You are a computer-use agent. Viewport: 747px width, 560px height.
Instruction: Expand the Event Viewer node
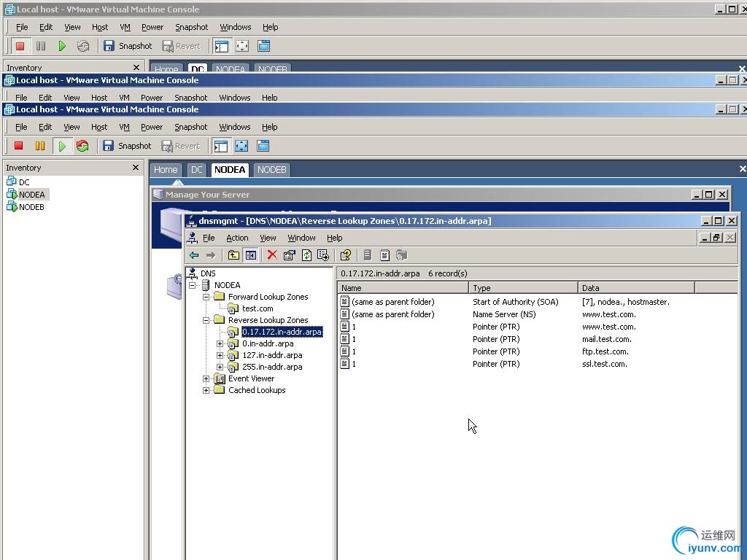[x=206, y=378]
